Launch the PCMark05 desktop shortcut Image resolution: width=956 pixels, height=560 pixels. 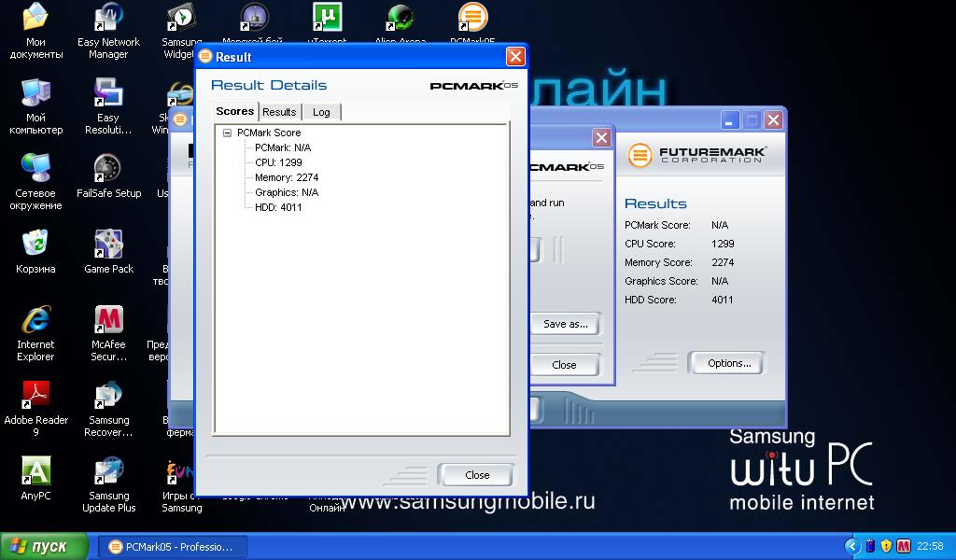click(472, 22)
